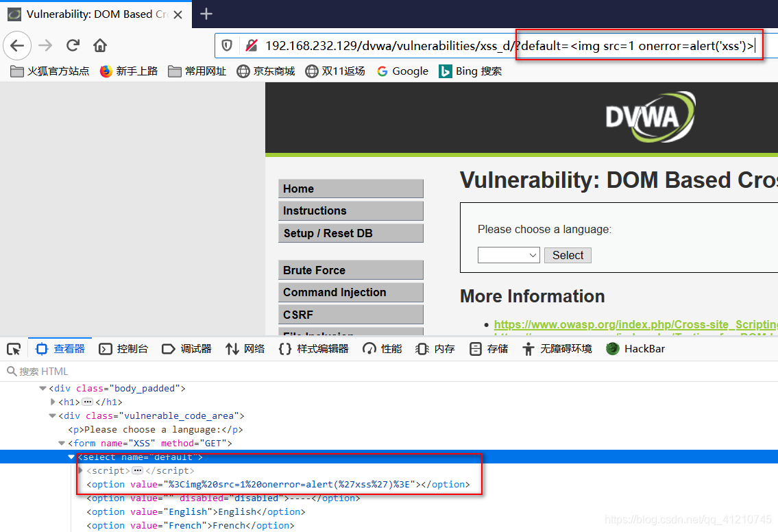Viewport: 778px width, 532px height.
Task: Switch to 网络 network tab
Action: pos(245,349)
